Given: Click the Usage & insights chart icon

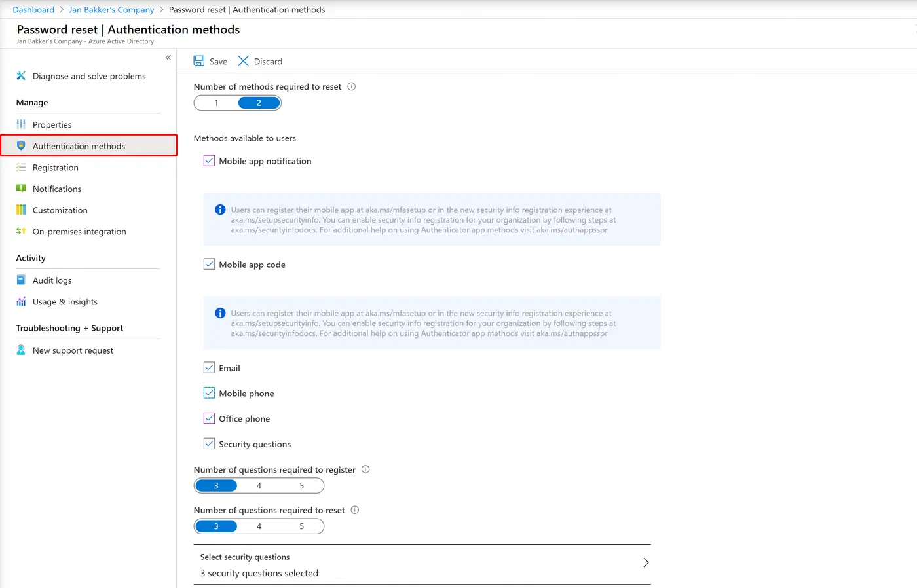Looking at the screenshot, I should pyautogui.click(x=21, y=301).
